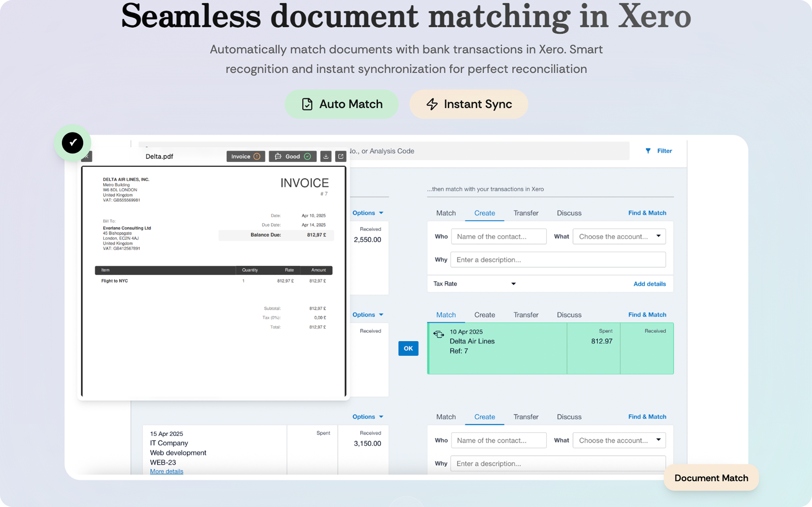The image size is (812, 507).
Task: Open More details link under WEB-23
Action: (x=167, y=471)
